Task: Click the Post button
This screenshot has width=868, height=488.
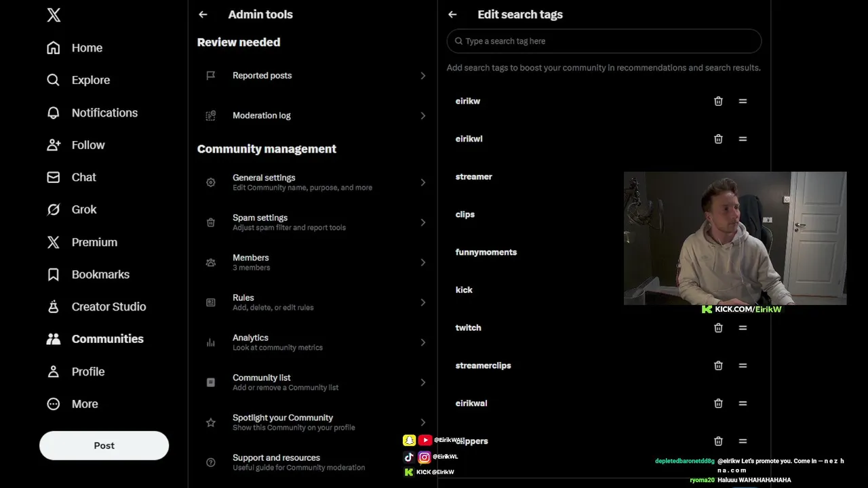Action: [x=104, y=445]
